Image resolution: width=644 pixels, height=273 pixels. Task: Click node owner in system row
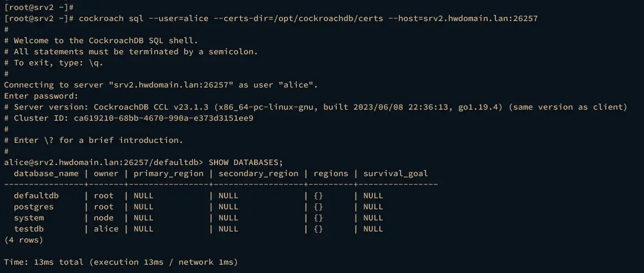tap(104, 218)
